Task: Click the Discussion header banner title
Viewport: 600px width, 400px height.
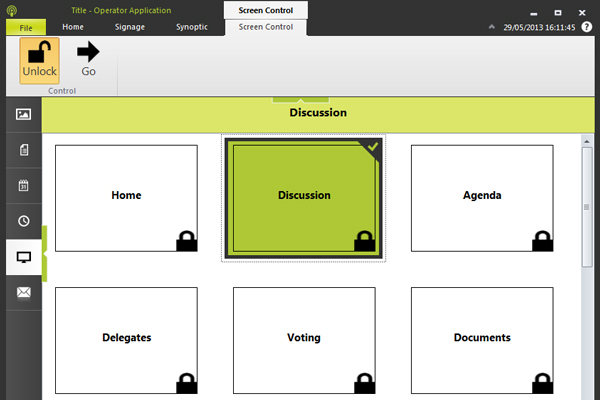Action: point(318,113)
